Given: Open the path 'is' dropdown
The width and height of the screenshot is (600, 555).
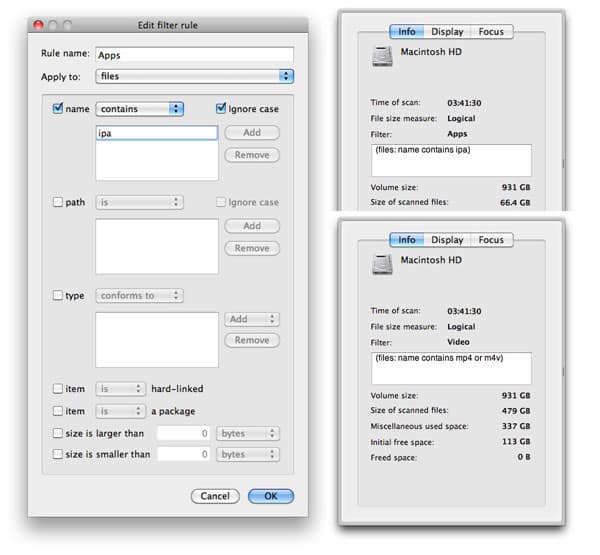Looking at the screenshot, I should (x=139, y=202).
